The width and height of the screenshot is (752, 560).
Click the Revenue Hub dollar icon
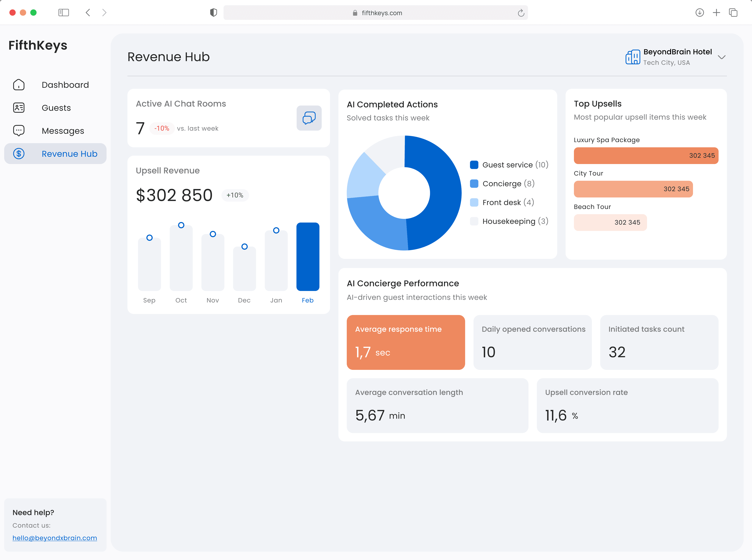(x=19, y=154)
